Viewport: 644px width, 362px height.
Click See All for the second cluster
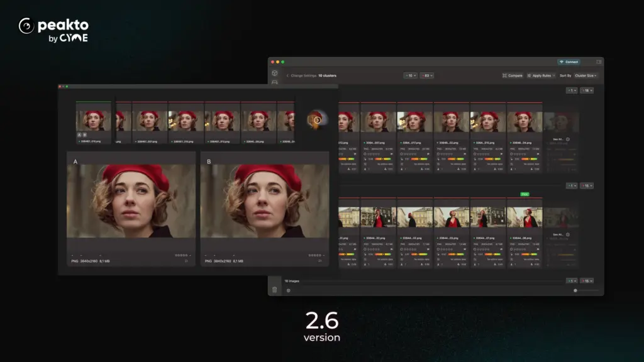coord(557,234)
